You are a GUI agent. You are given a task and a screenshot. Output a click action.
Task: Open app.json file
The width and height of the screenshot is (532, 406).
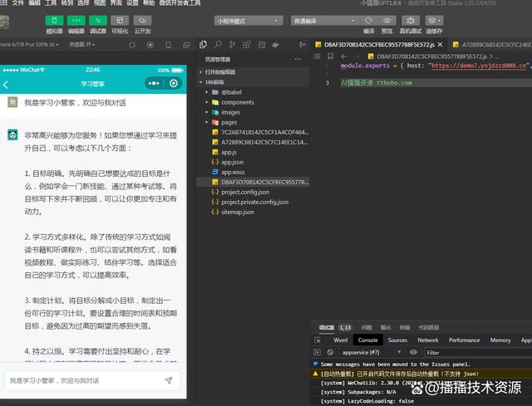(253, 162)
